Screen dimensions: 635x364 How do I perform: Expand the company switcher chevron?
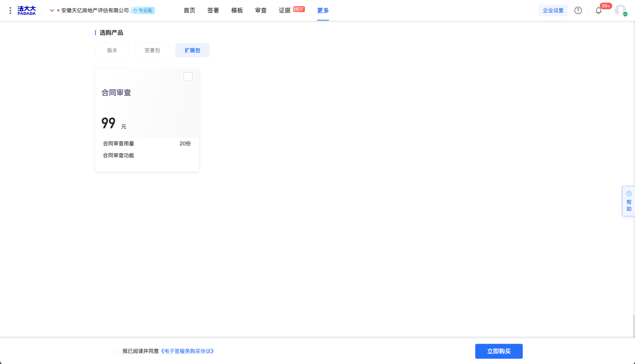pos(52,11)
